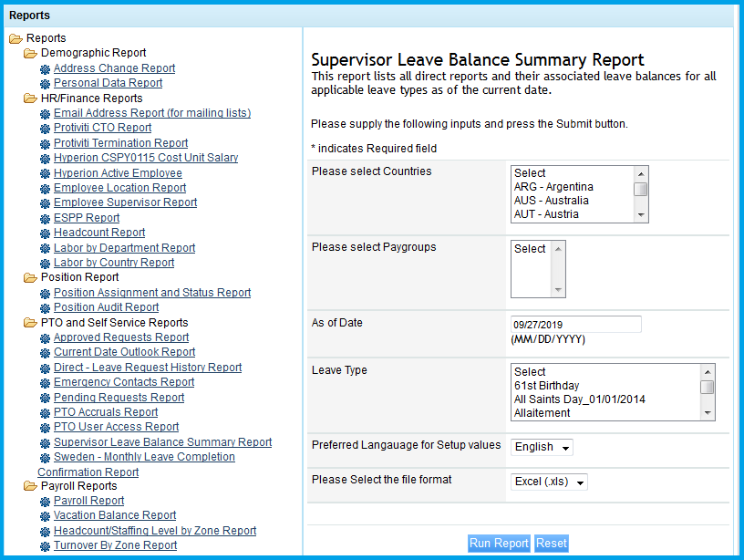
Task: Click the Payroll Reports folder icon
Action: [30, 487]
